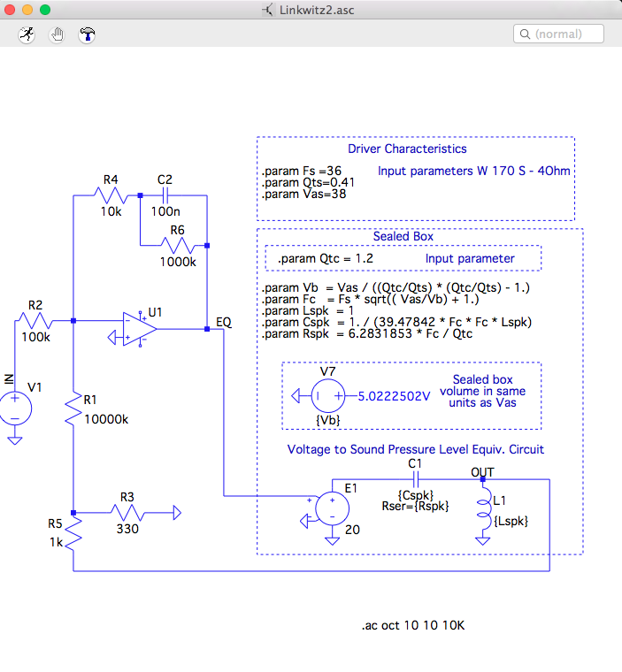Select the E1 dependent source symbol
Viewport: 622px width, 672px height.
pyautogui.click(x=331, y=508)
